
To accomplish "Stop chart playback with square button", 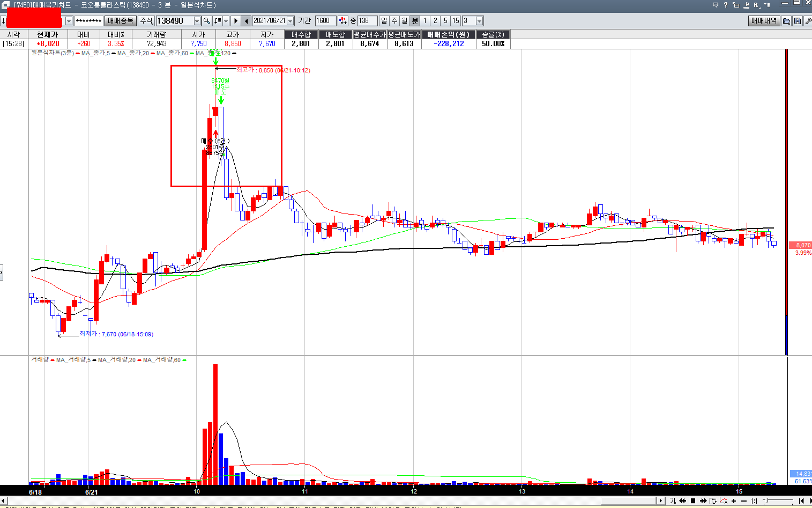I will point(693,501).
